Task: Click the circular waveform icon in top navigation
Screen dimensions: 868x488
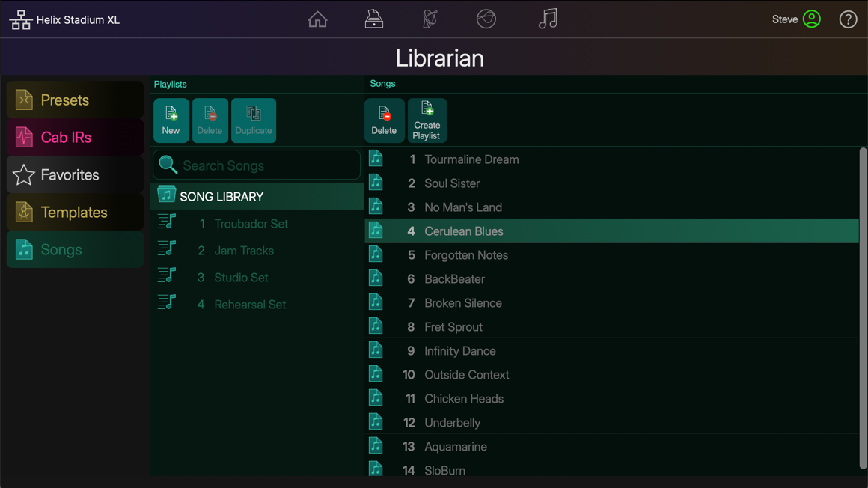Action: (486, 19)
